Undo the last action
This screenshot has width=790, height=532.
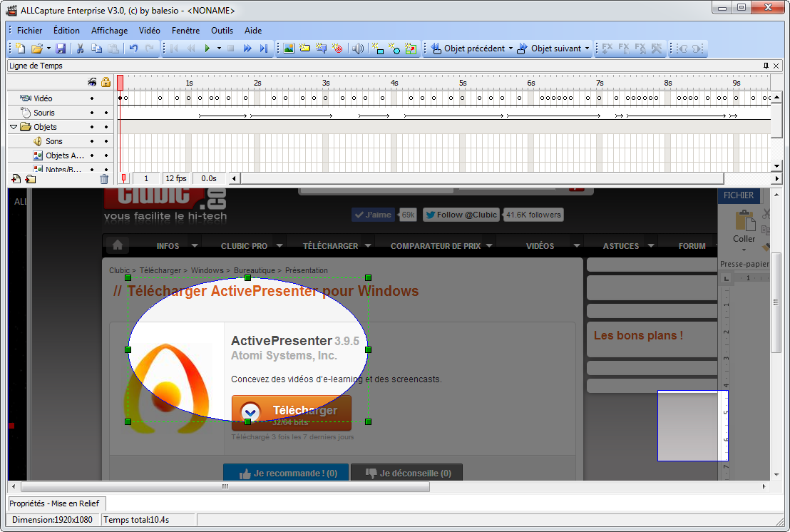click(x=133, y=48)
